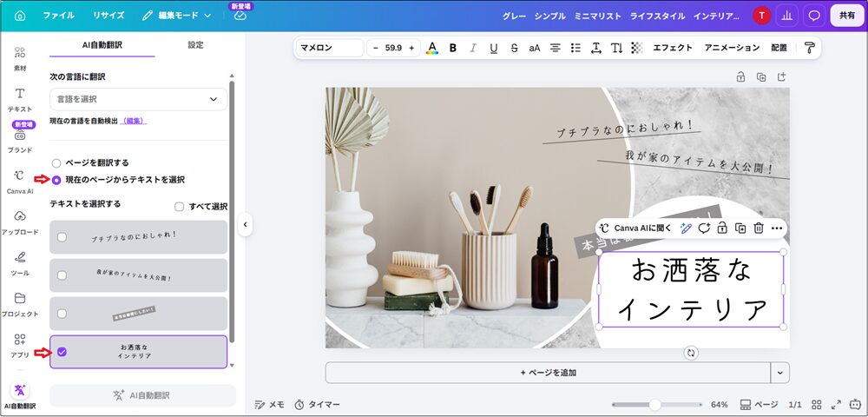Click the AI自動翻訳 translate button
Image resolution: width=868 pixels, height=417 pixels.
pyautogui.click(x=143, y=395)
